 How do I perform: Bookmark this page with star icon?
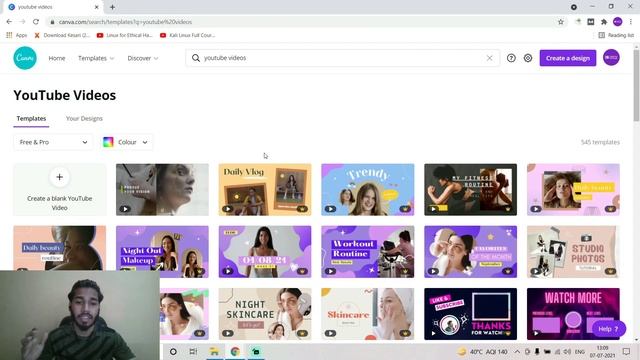click(561, 22)
